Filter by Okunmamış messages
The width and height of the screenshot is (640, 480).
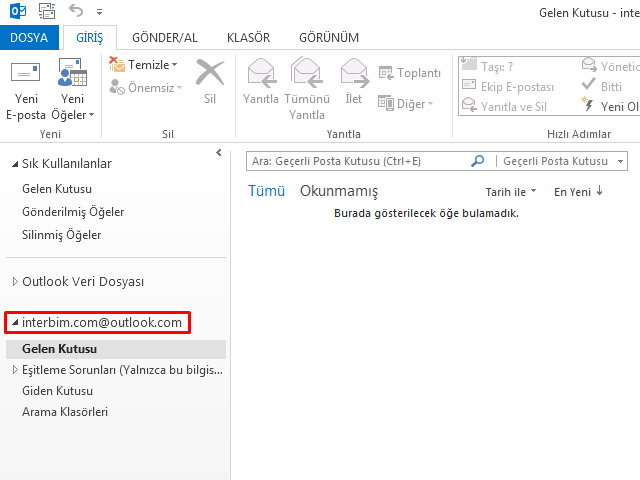pyautogui.click(x=339, y=191)
